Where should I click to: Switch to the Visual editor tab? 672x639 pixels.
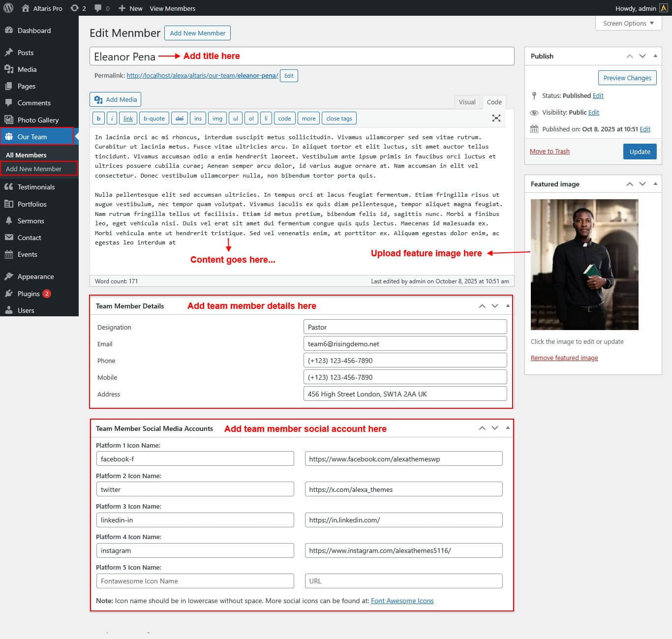point(467,102)
